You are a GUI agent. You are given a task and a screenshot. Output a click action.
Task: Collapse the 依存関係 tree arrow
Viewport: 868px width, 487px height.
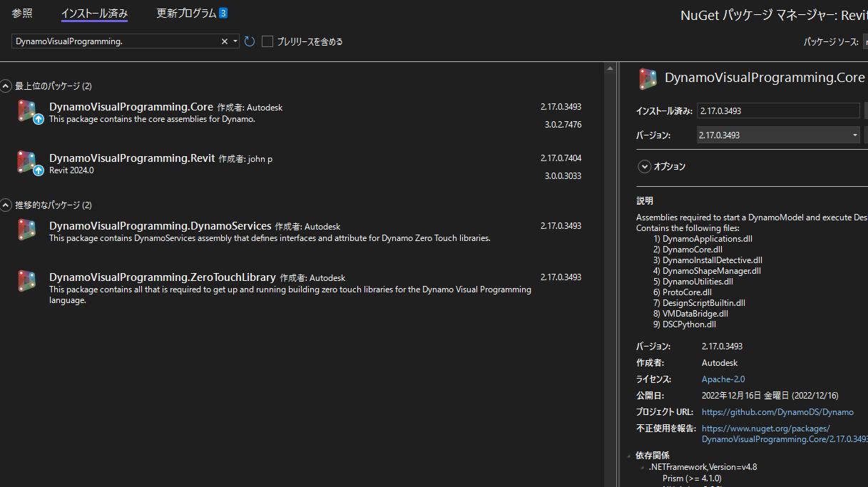click(628, 456)
